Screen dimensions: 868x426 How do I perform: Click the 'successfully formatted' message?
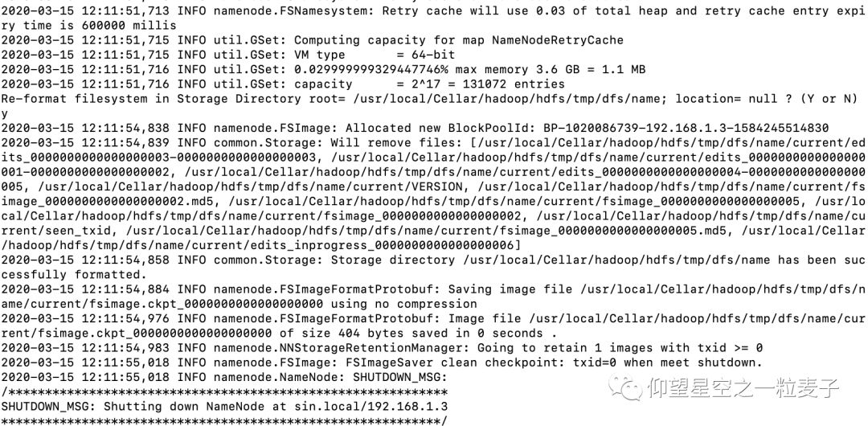point(72,275)
